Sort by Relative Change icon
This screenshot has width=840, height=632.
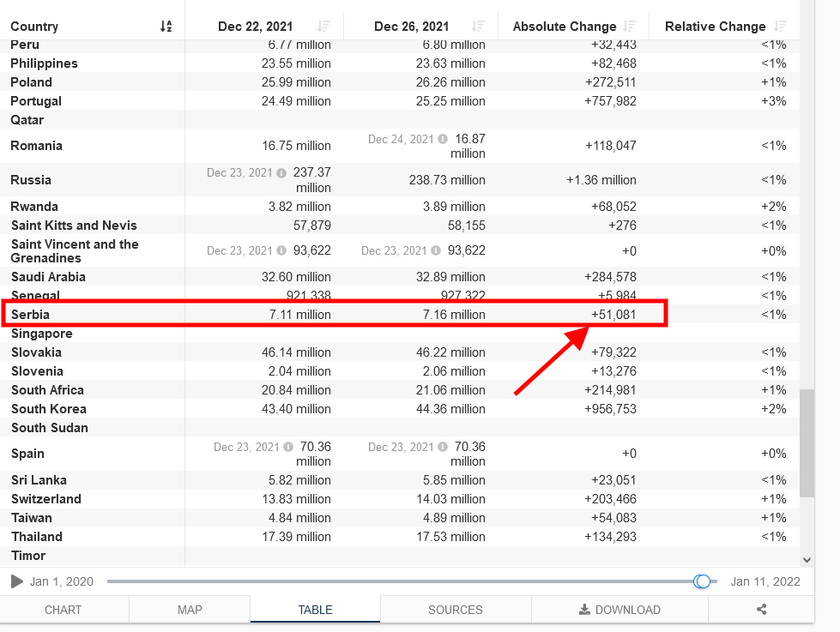[781, 27]
